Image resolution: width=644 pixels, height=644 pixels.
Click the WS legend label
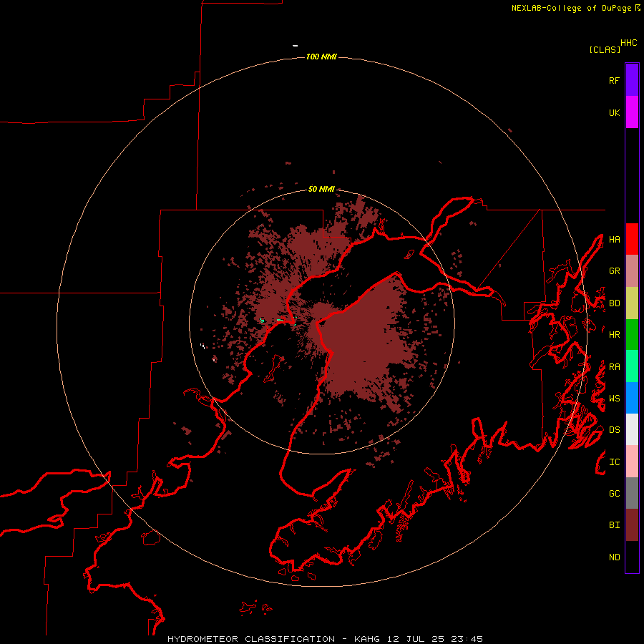point(614,399)
